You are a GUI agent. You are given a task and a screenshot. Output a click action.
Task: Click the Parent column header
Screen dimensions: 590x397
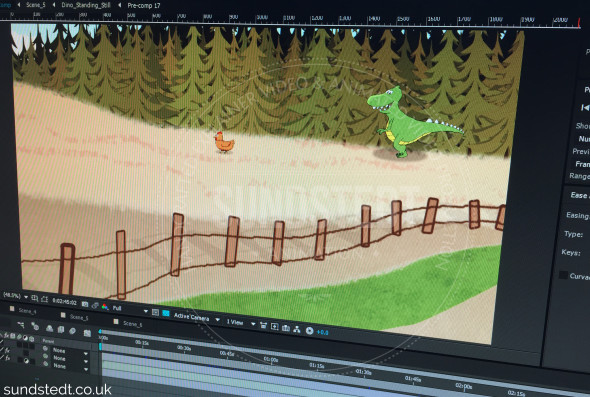coord(48,341)
